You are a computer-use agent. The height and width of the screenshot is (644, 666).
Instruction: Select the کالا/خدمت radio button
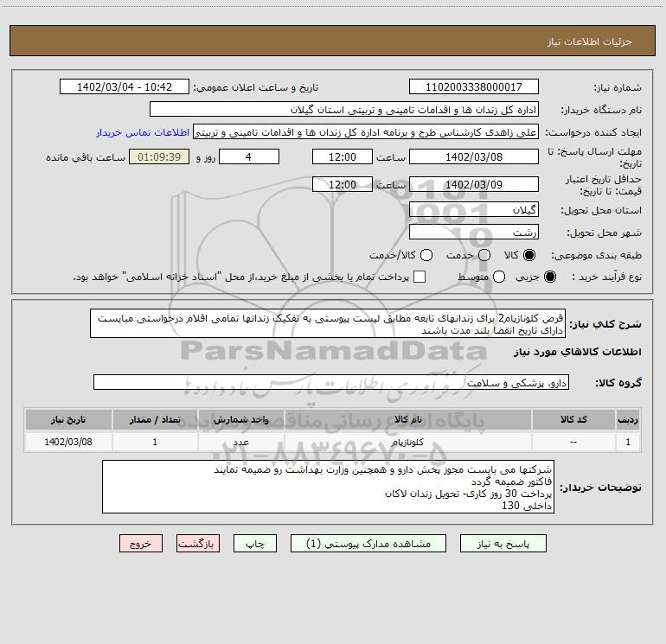click(426, 255)
